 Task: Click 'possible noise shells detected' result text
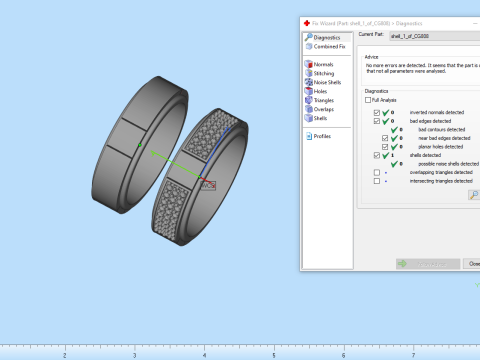click(448, 164)
